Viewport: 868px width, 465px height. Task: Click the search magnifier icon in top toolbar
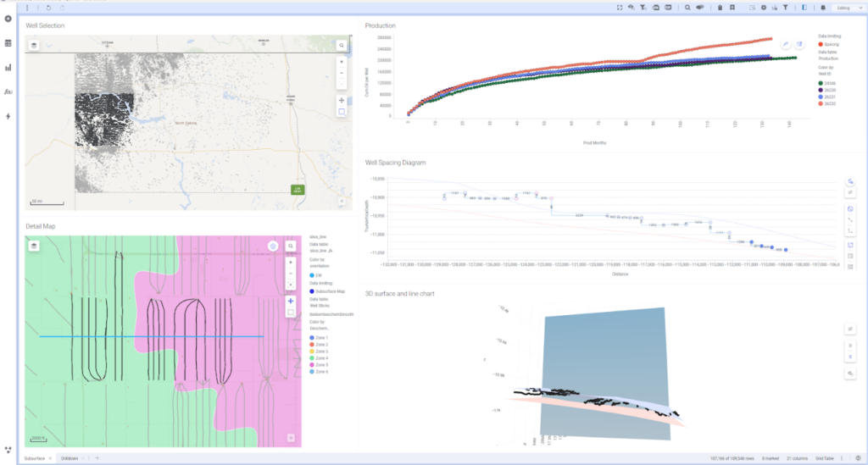[x=687, y=7]
